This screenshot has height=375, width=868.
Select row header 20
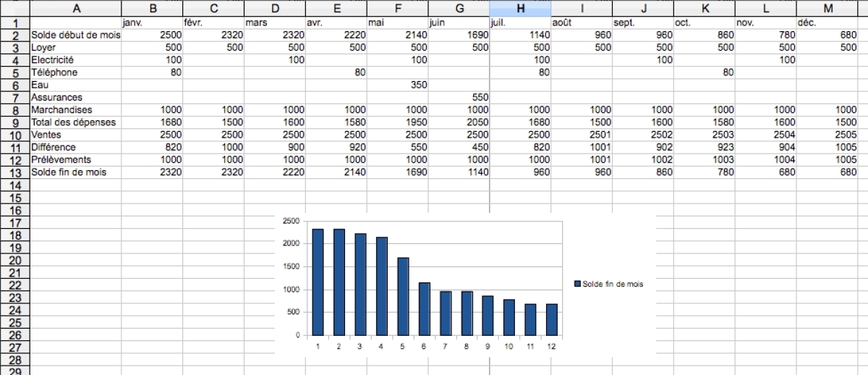coord(14,260)
